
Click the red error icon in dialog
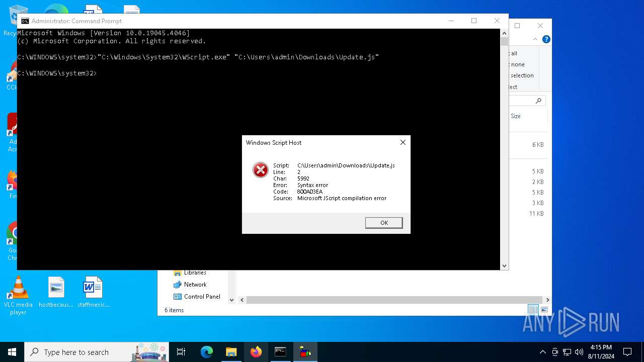pyautogui.click(x=261, y=170)
